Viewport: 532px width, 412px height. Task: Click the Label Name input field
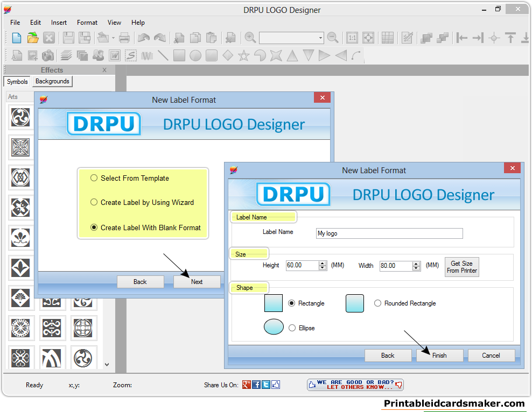389,233
